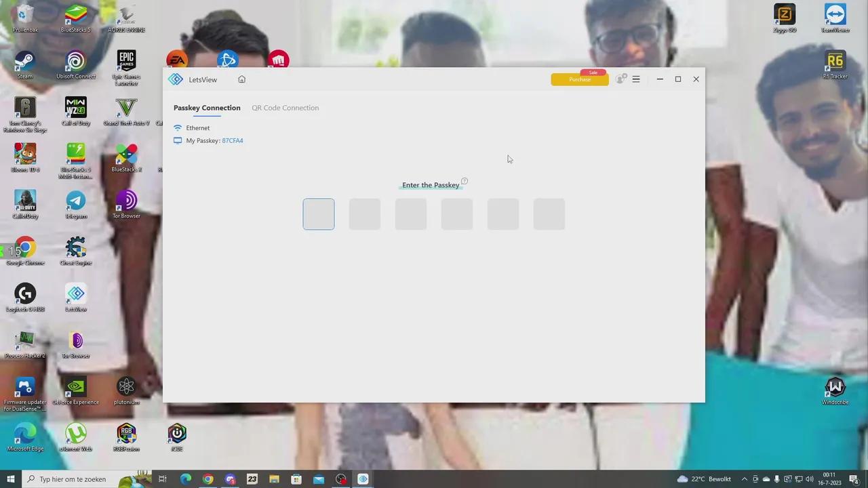This screenshot has height=488, width=868.
Task: Select the CallofDuty desktop icon
Action: pyautogui.click(x=25, y=205)
